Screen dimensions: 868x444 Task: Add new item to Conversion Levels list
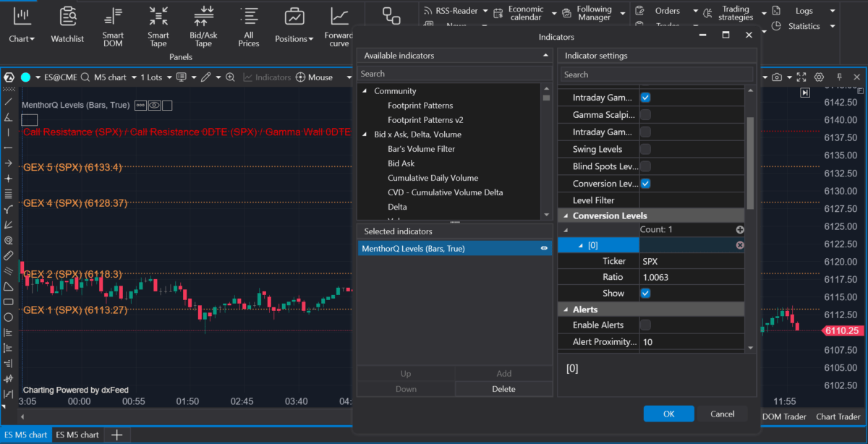[739, 230]
